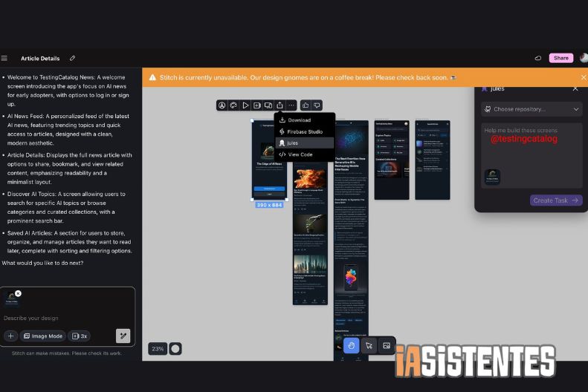Toggle the round canvas button beside 23%
The width and height of the screenshot is (588, 392).
tap(175, 348)
